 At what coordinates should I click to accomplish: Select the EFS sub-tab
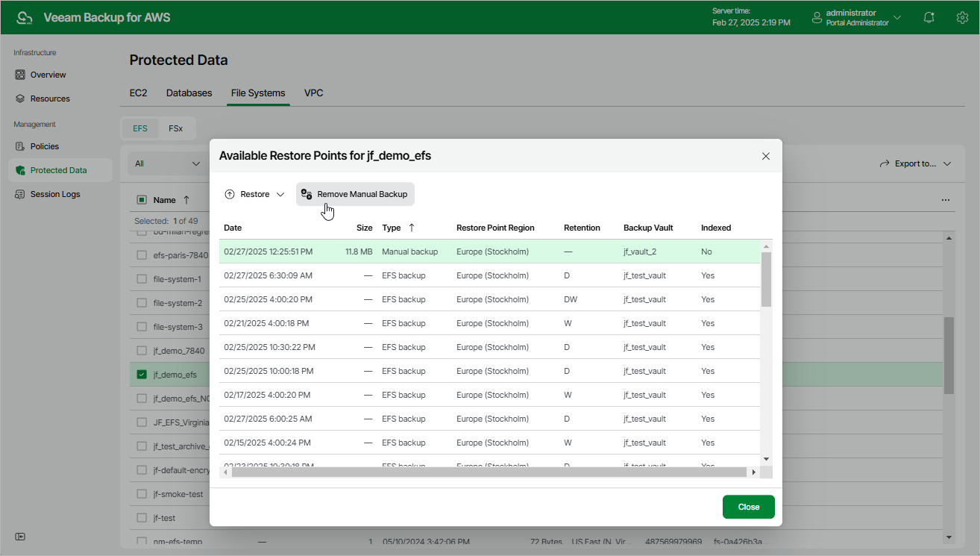[x=140, y=128]
